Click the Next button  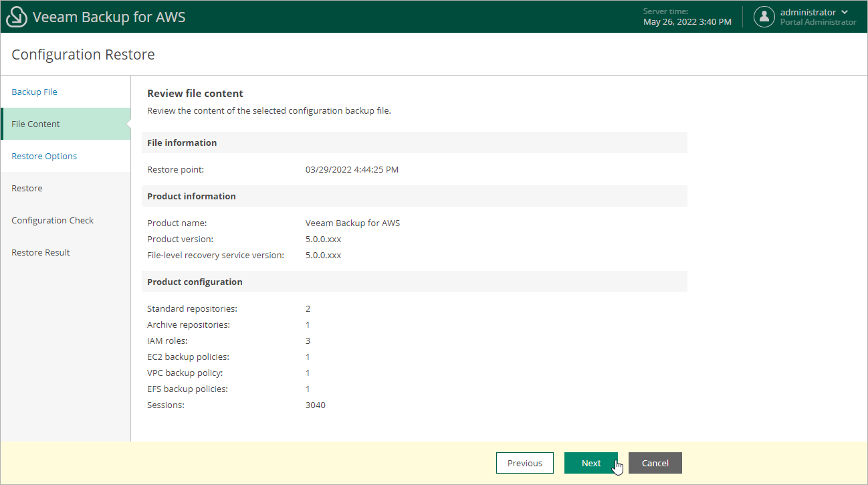point(590,463)
